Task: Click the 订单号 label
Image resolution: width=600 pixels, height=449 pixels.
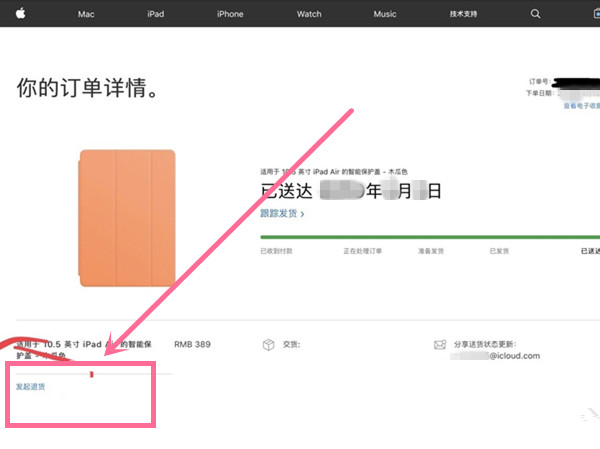Action: pyautogui.click(x=540, y=82)
